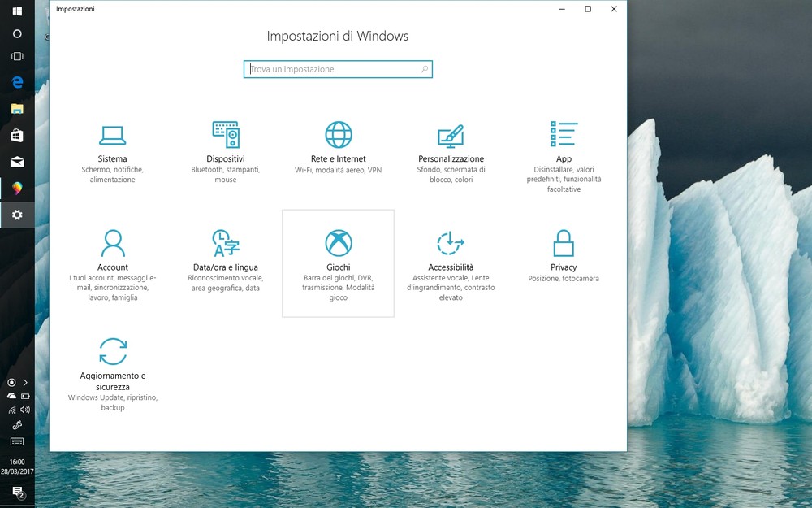The image size is (812, 508).
Task: Open OneDrive cloud tray icon
Action: (x=11, y=396)
